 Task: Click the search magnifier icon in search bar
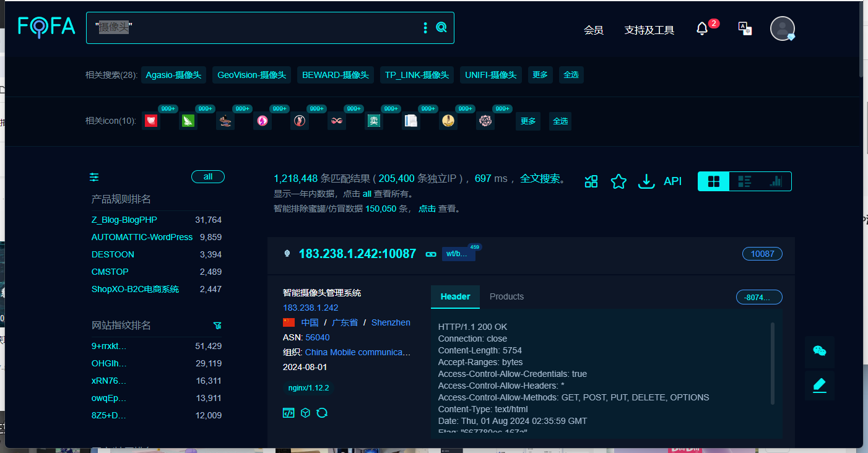441,27
